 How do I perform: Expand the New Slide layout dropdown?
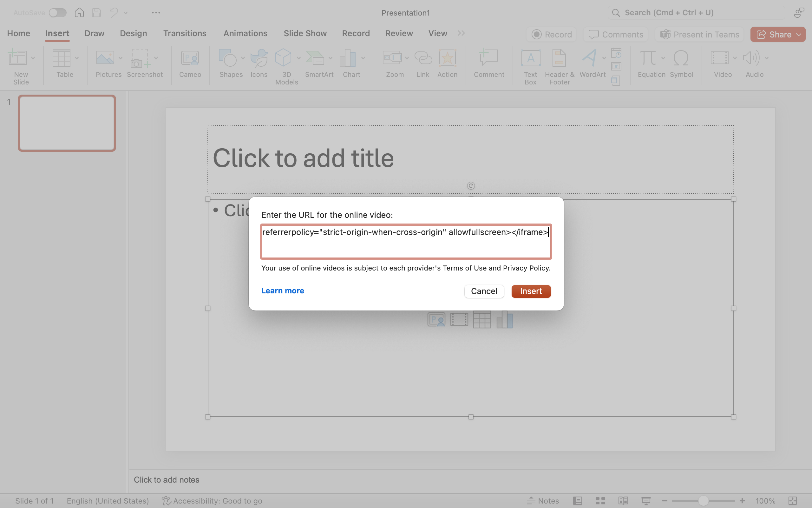click(x=33, y=58)
